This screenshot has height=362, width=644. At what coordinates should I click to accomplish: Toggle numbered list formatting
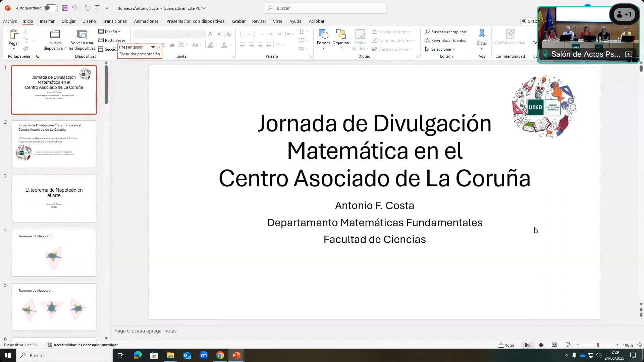pyautogui.click(x=256, y=34)
